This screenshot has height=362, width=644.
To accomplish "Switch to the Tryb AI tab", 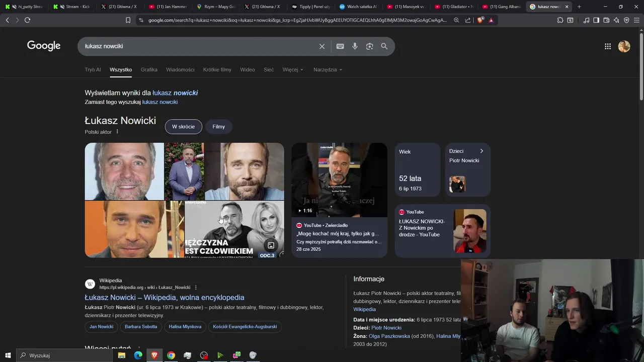I will point(93,70).
